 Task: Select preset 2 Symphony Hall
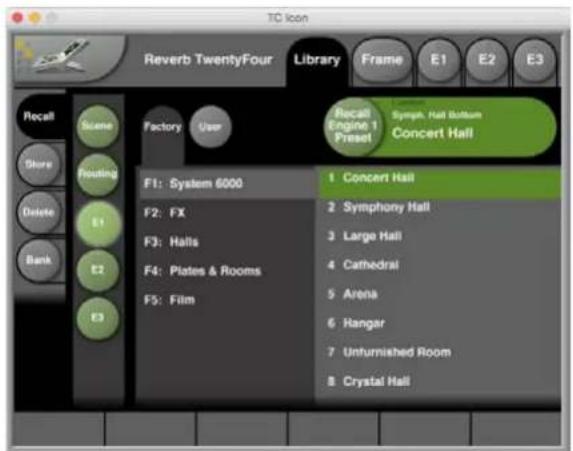440,207
